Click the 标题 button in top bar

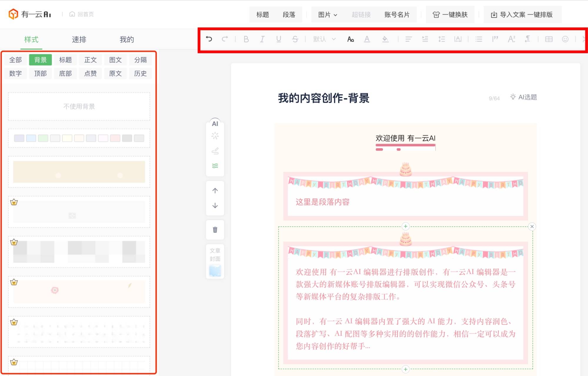click(262, 14)
